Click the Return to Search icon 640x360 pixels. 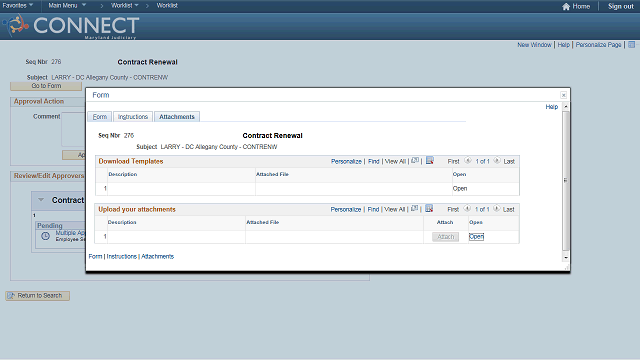(x=11, y=296)
